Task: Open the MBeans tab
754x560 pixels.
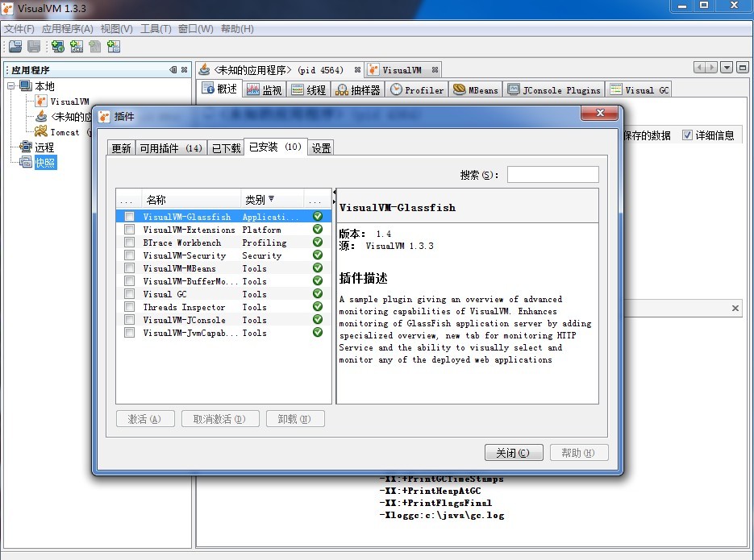Action: point(476,89)
